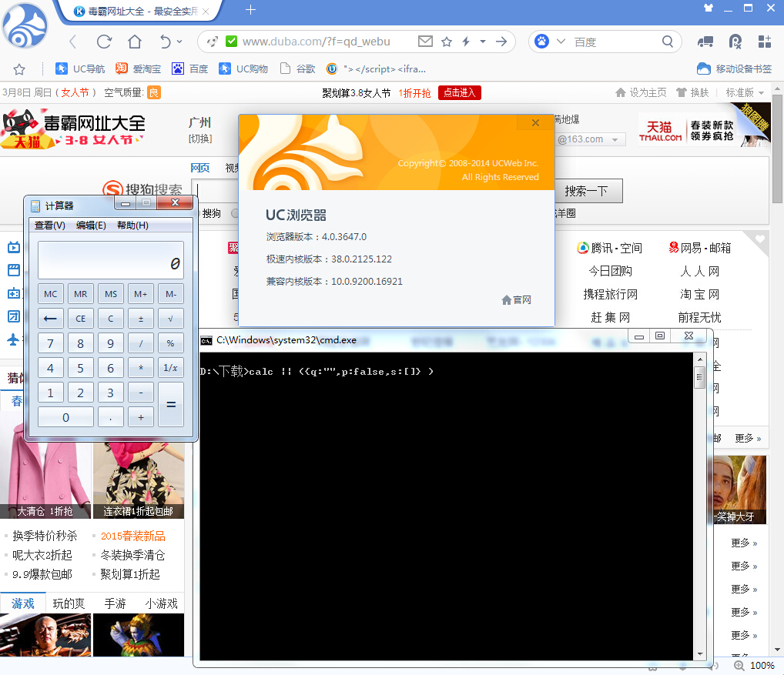This screenshot has height=675, width=784.
Task: Bookmark page with star icon in address bar
Action: 447,42
